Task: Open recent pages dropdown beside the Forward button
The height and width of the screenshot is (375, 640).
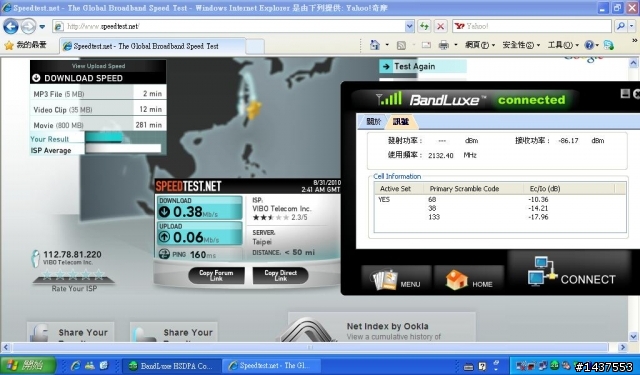Action: pyautogui.click(x=42, y=27)
